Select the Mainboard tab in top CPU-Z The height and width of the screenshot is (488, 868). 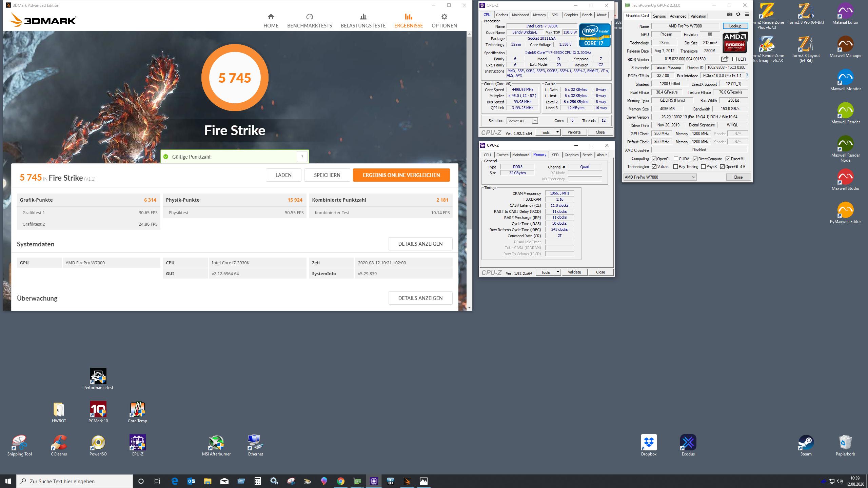pos(520,15)
